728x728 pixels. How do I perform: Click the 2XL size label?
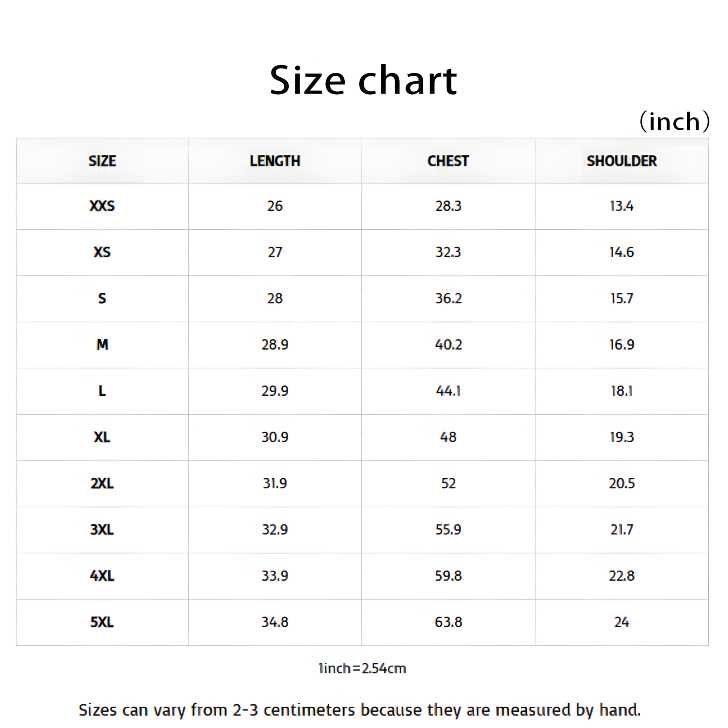102,483
